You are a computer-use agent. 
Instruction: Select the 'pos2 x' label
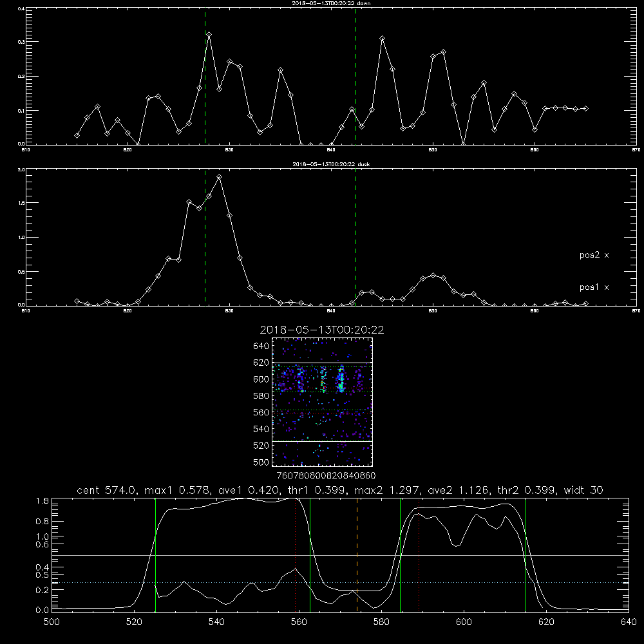click(594, 255)
